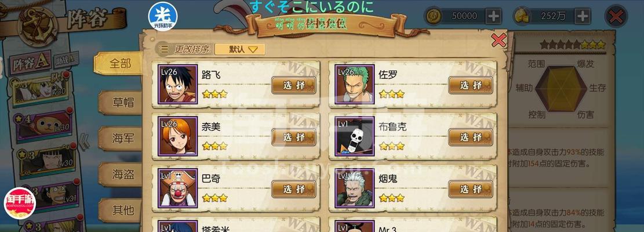
Task: Tap the blue 光环助手 assistant icon
Action: 163,16
